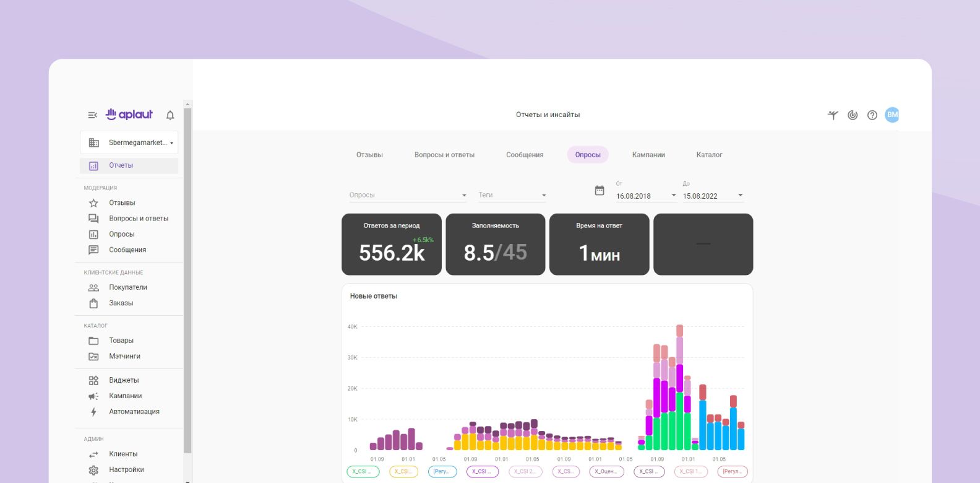
Task: Switch to the Кампании tab
Action: click(x=648, y=155)
